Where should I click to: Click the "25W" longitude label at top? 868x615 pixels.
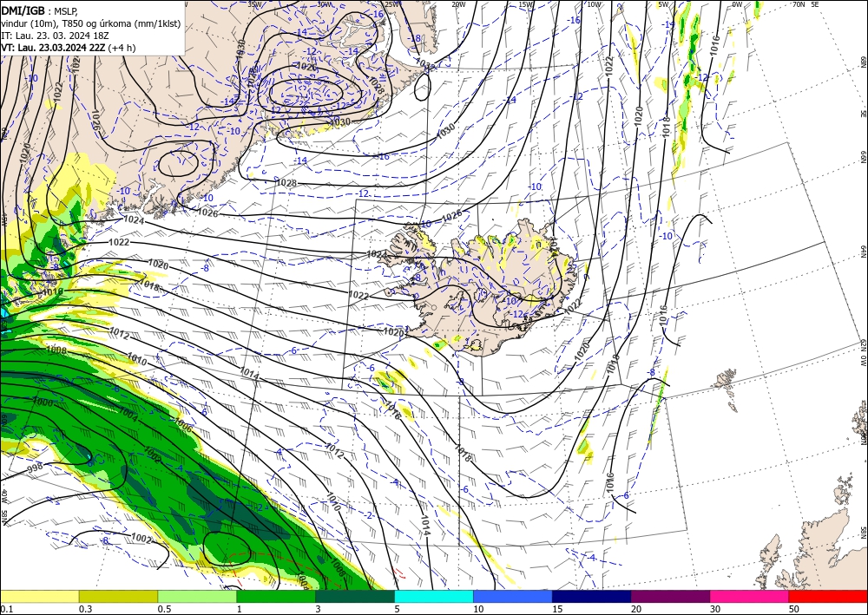coord(391,4)
